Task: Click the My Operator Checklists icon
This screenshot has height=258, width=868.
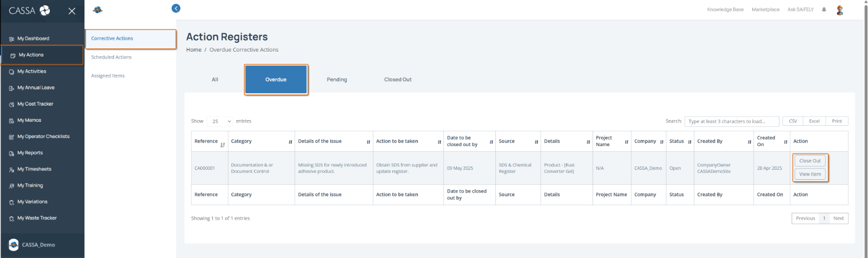Action: (12, 137)
